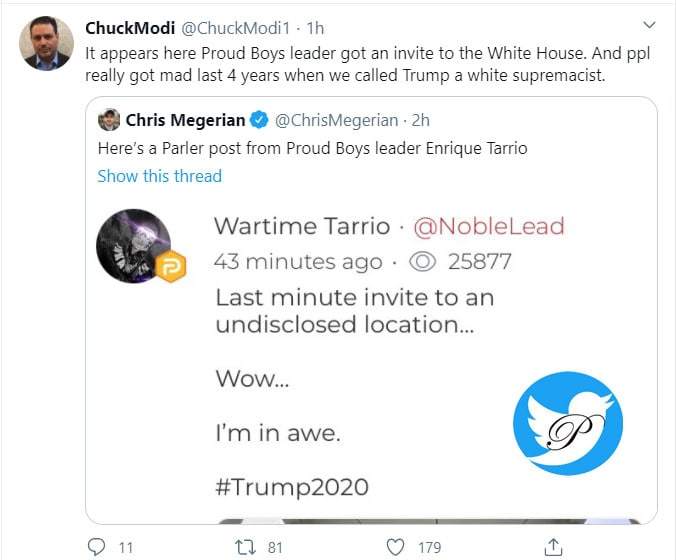Click the gold Parler badge icon
The height and width of the screenshot is (560, 677).
171,266
